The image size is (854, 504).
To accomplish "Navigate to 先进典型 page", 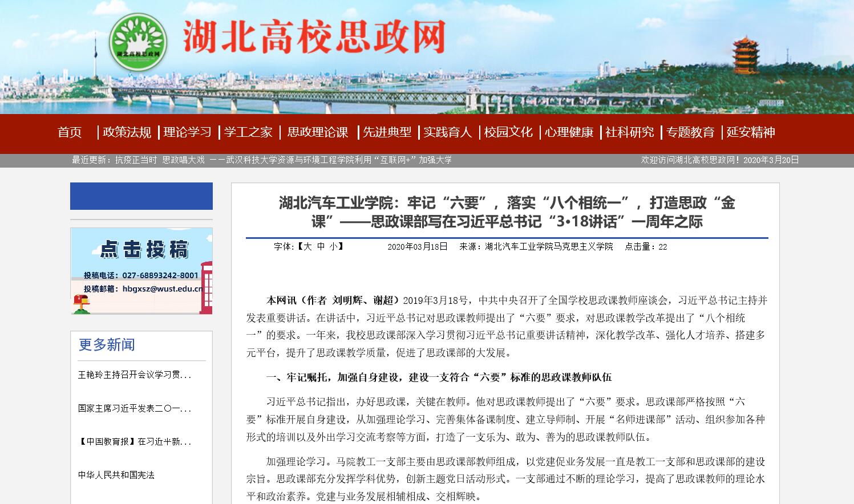I will click(387, 132).
